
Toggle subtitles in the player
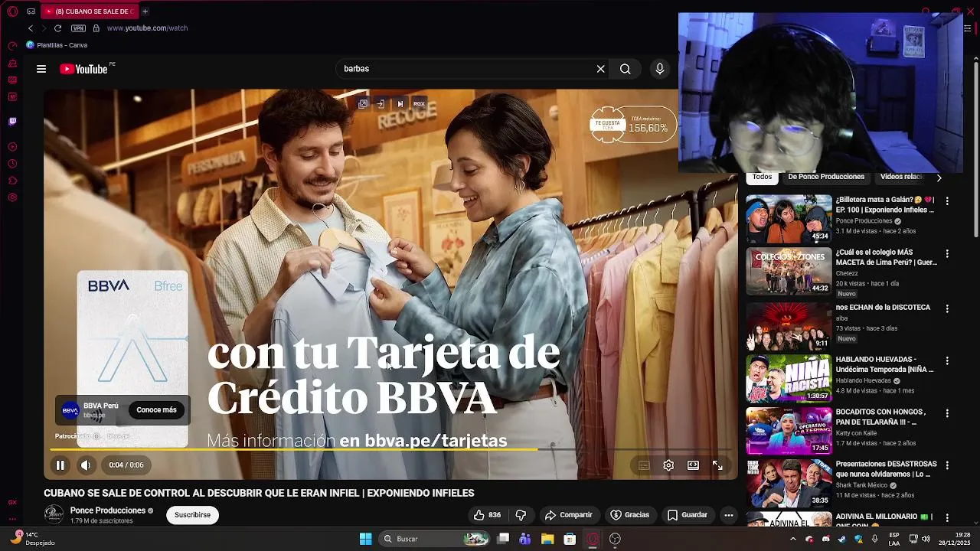(644, 465)
